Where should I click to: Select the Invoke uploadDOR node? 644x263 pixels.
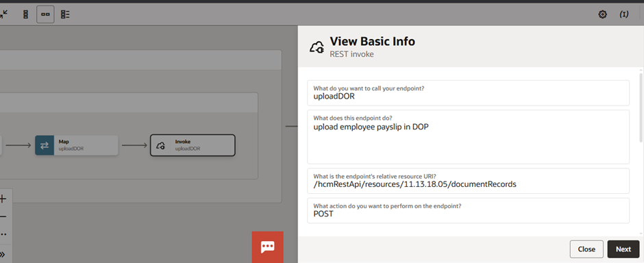[x=193, y=145]
